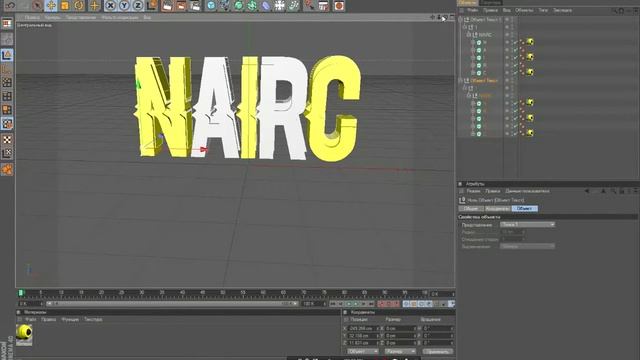The height and width of the screenshot is (360, 640).
Task: Click the red Record keyframe button
Action: coord(381,304)
